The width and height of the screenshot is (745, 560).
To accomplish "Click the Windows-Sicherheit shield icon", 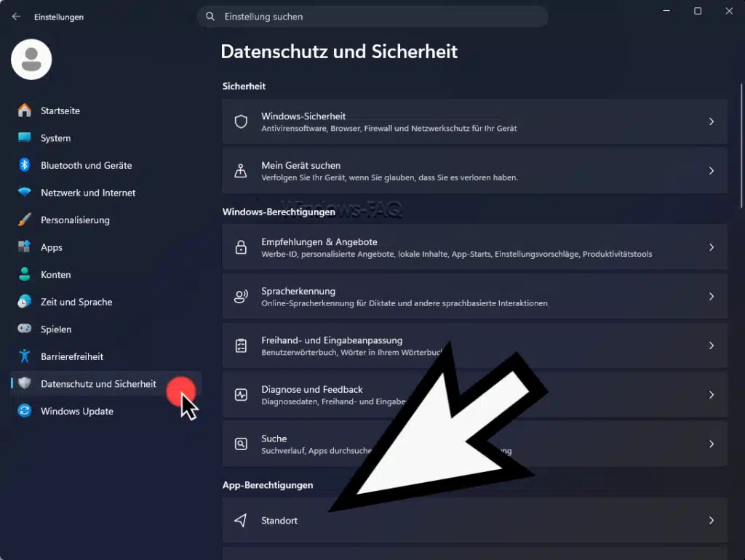I will (241, 121).
